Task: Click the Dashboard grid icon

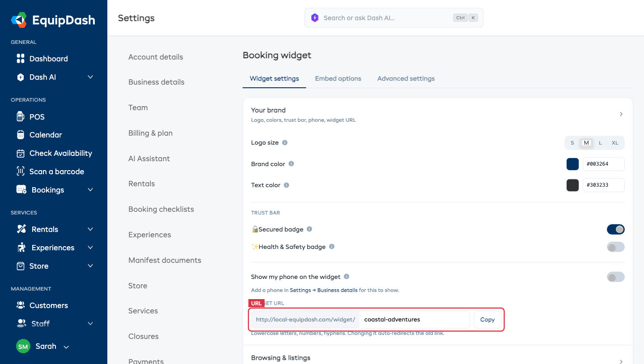Action: pos(21,59)
